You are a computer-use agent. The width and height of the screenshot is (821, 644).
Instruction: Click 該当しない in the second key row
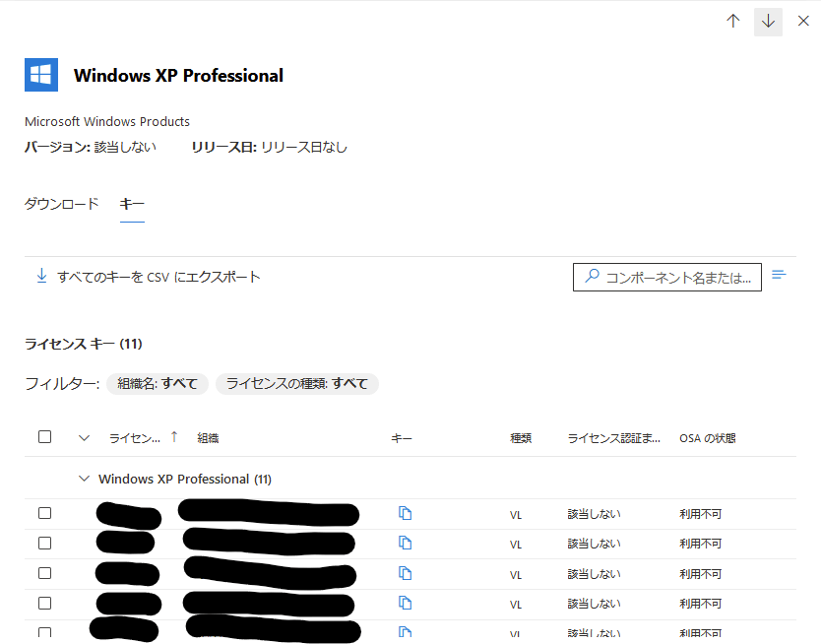pos(594,544)
